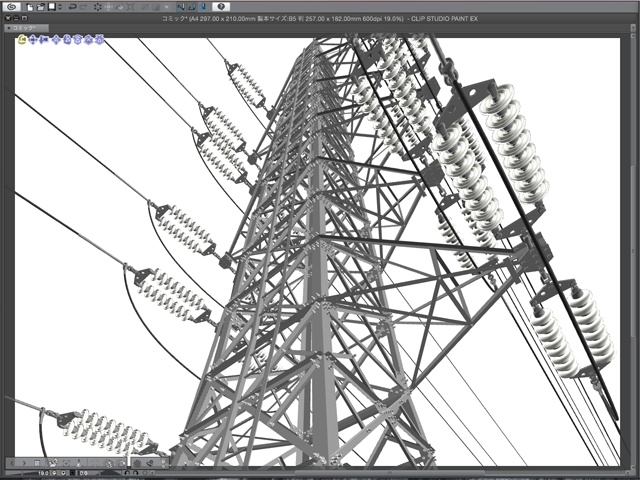Save the current comic file
The width and height of the screenshot is (640, 480).
pos(52,7)
